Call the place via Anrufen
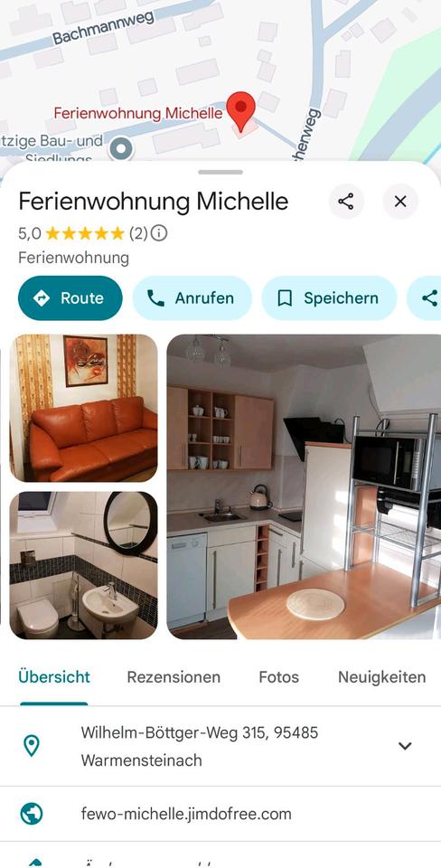 [192, 297]
